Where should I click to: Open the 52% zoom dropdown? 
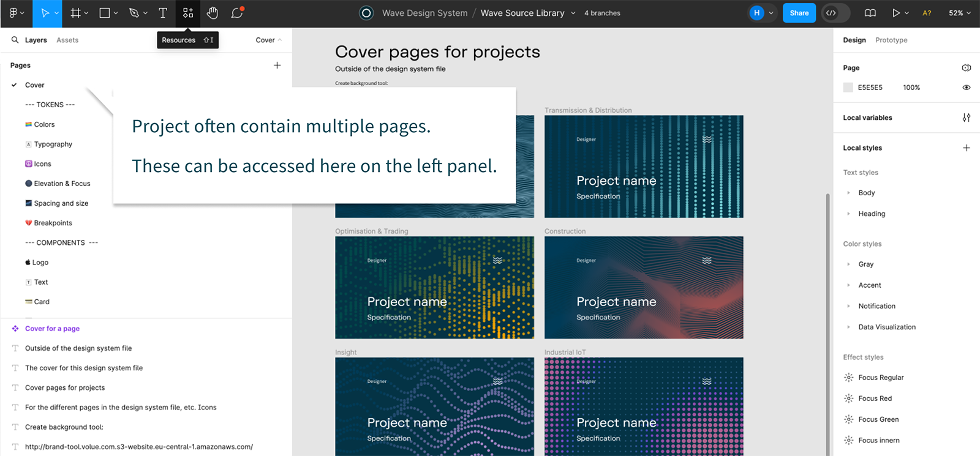click(x=960, y=13)
